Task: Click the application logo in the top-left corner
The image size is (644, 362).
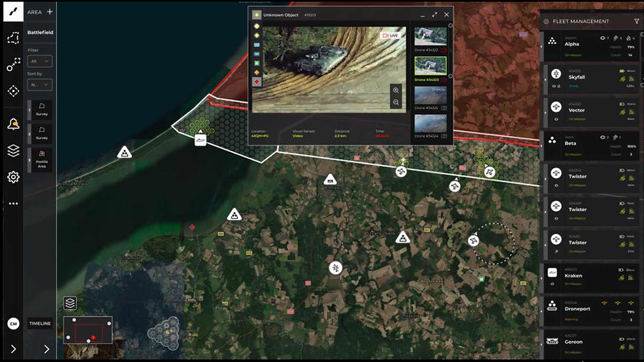Action: pos(13,11)
